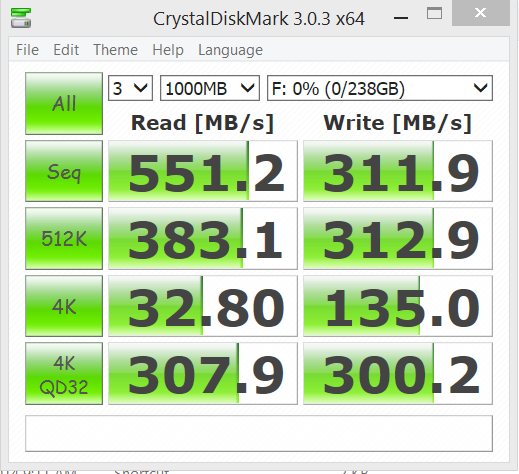Open the test size dropdown showing 1000MB
Screen dimensions: 519x474
click(210, 88)
